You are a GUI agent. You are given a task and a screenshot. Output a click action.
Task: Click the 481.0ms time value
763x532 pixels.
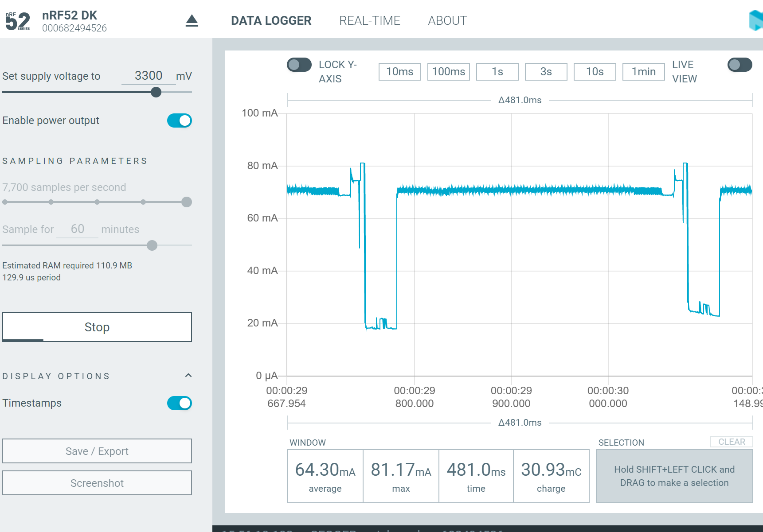point(476,470)
